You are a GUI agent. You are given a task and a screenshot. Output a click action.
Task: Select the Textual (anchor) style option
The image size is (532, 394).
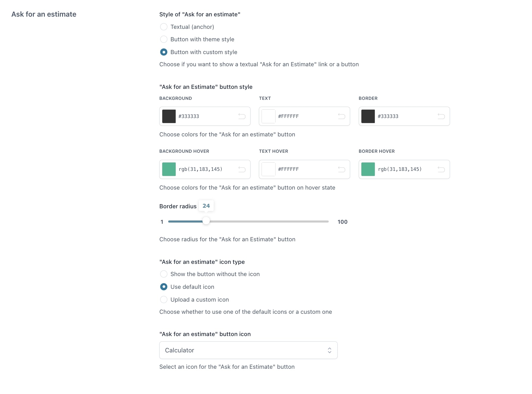(x=164, y=27)
